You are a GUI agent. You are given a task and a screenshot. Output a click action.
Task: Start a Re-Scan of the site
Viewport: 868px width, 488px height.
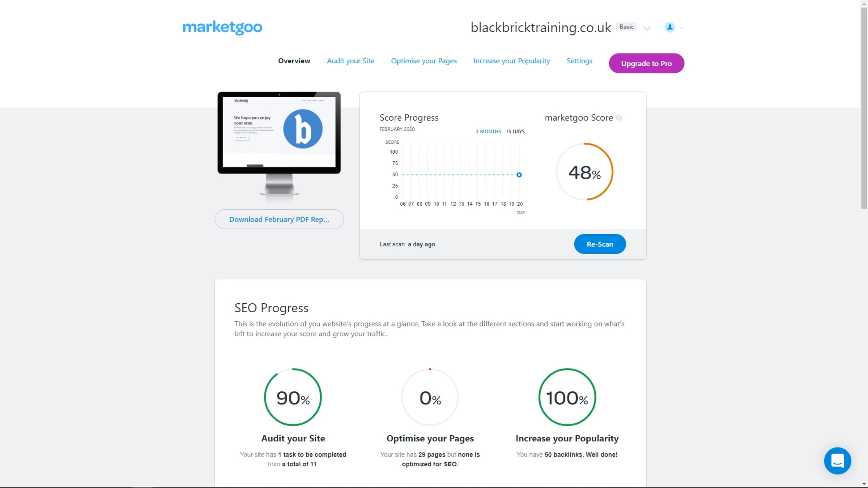(x=600, y=244)
